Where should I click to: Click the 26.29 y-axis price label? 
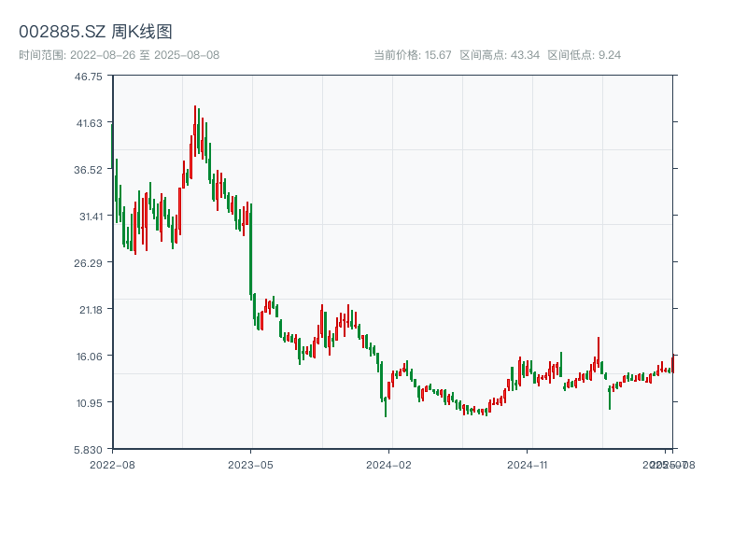(x=89, y=263)
